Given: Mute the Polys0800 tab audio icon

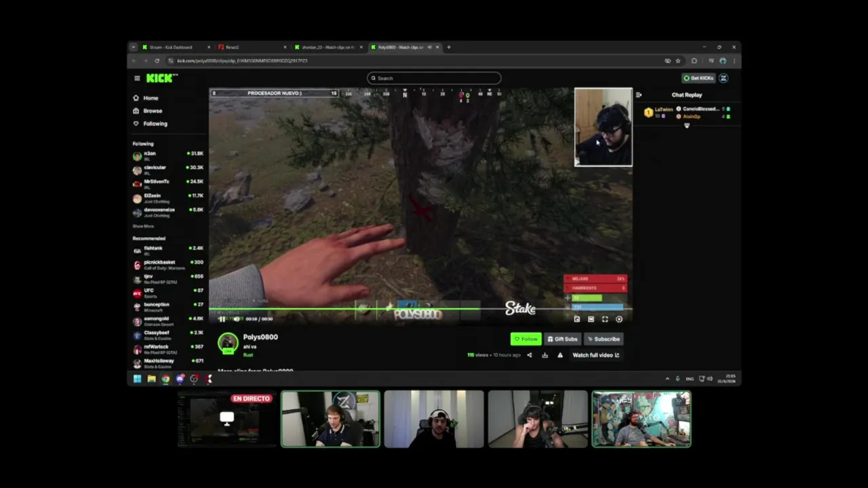Looking at the screenshot, I should click(x=429, y=47).
